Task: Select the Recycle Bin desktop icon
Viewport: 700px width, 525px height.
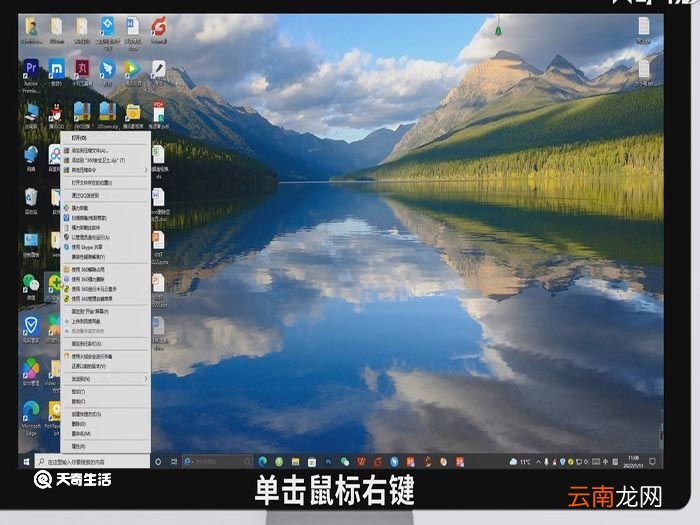Action: 31,200
